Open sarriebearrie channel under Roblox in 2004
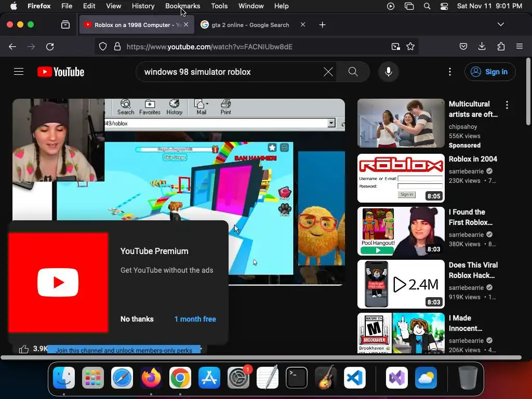 [x=466, y=171]
